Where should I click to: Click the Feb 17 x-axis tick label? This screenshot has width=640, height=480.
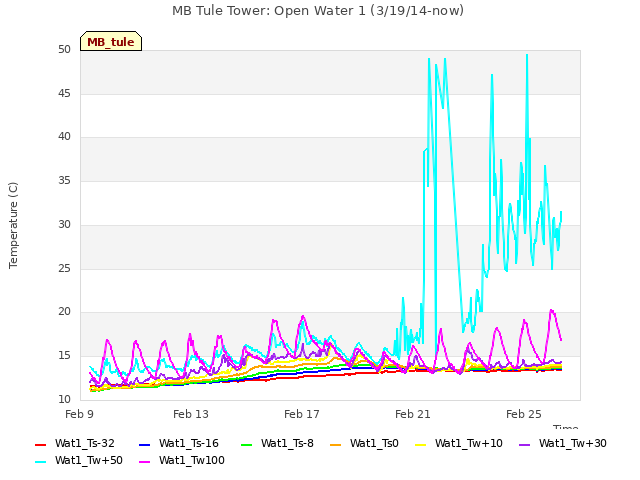point(302,414)
